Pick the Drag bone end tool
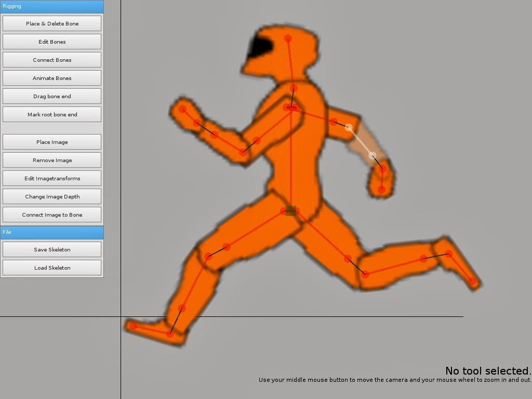 pos(52,96)
